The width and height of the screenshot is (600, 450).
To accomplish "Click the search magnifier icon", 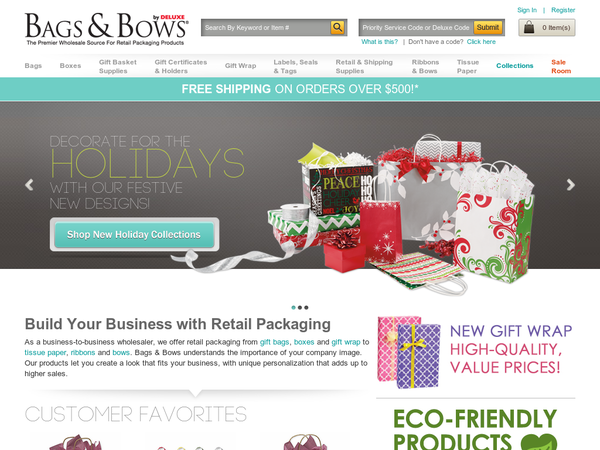I will coord(337,28).
